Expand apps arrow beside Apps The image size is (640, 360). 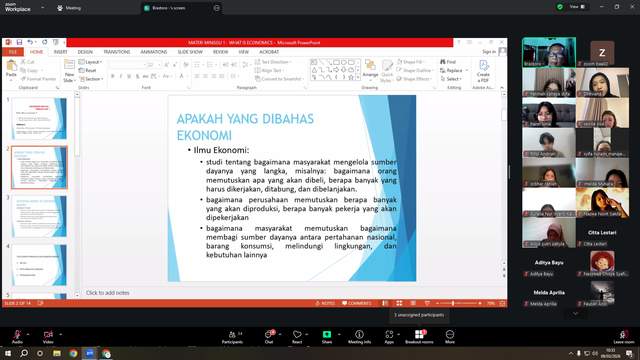coord(398,334)
